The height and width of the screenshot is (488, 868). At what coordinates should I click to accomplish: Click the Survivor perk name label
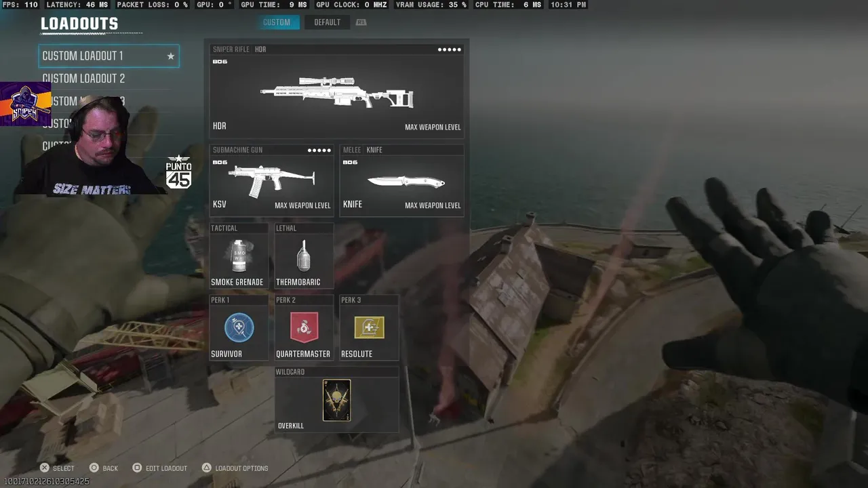click(x=226, y=354)
